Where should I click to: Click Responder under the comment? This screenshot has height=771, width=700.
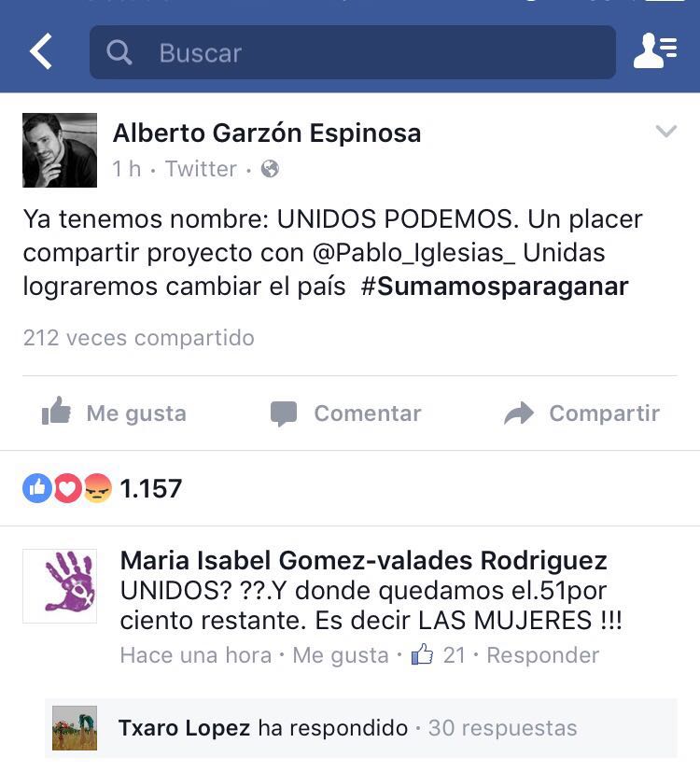542,655
